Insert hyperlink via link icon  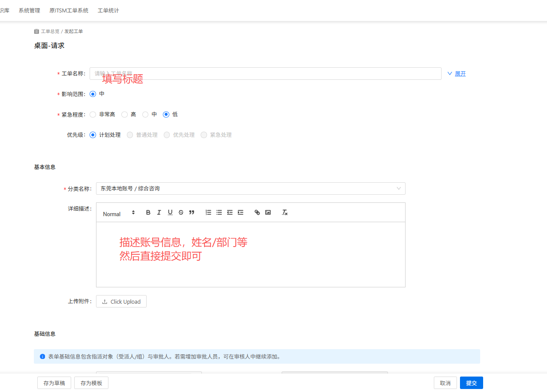click(257, 212)
